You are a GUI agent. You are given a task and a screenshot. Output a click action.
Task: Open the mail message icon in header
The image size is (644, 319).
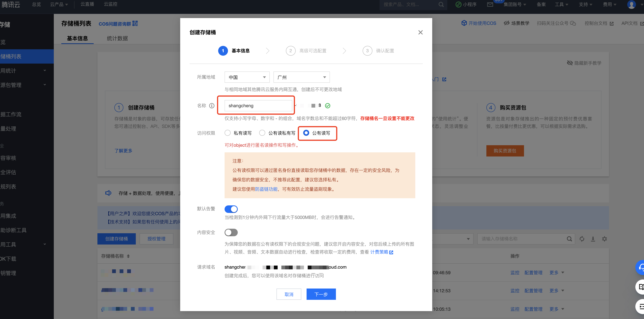pos(490,5)
